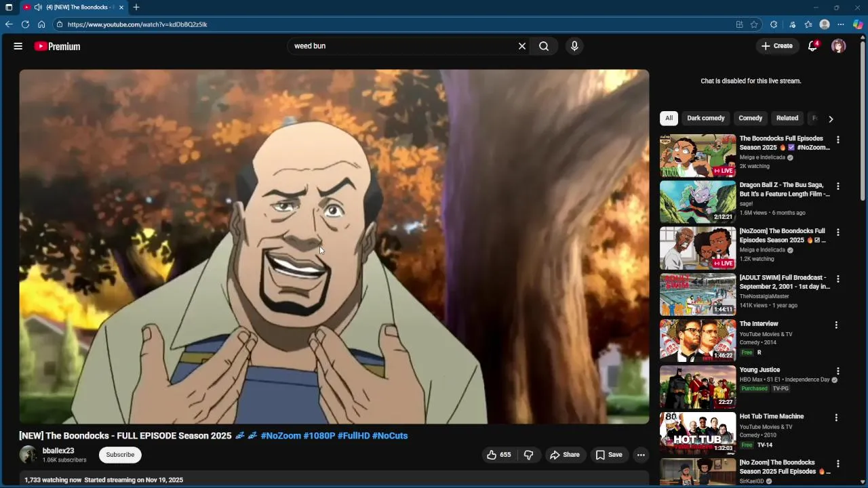Open Adult Swim Full Broadcast thumbnail
868x488 pixels.
point(698,295)
